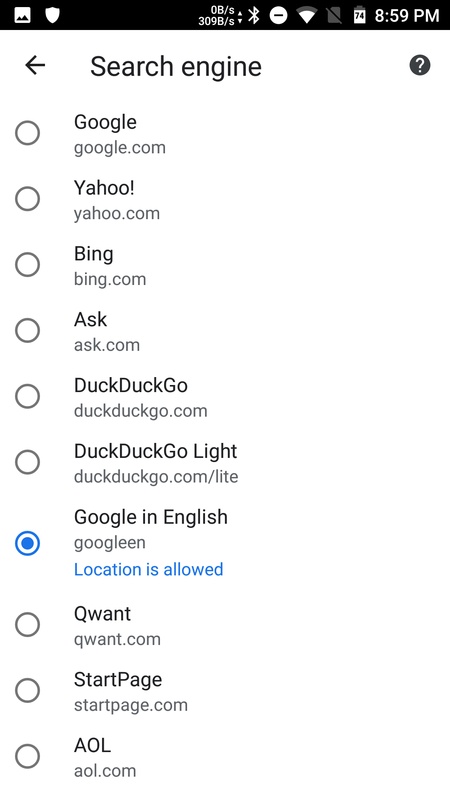The height and width of the screenshot is (800, 450).
Task: Select the Ask radio button
Action: 28,331
